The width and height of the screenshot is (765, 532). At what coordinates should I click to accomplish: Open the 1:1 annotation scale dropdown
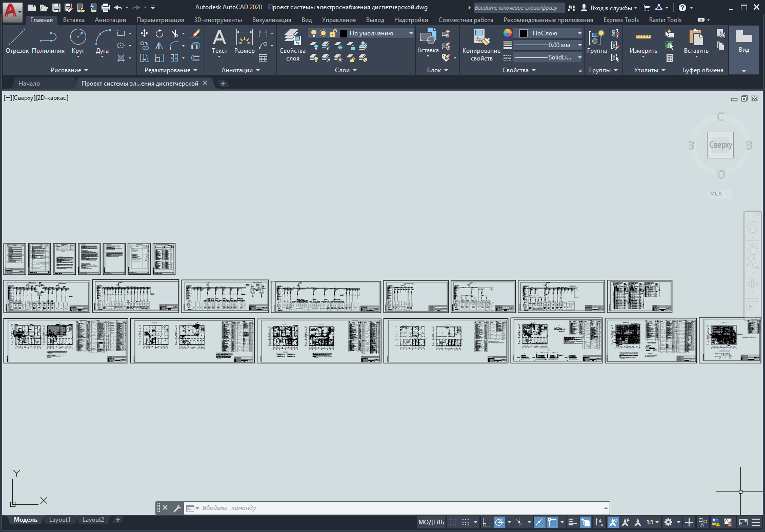(x=652, y=522)
